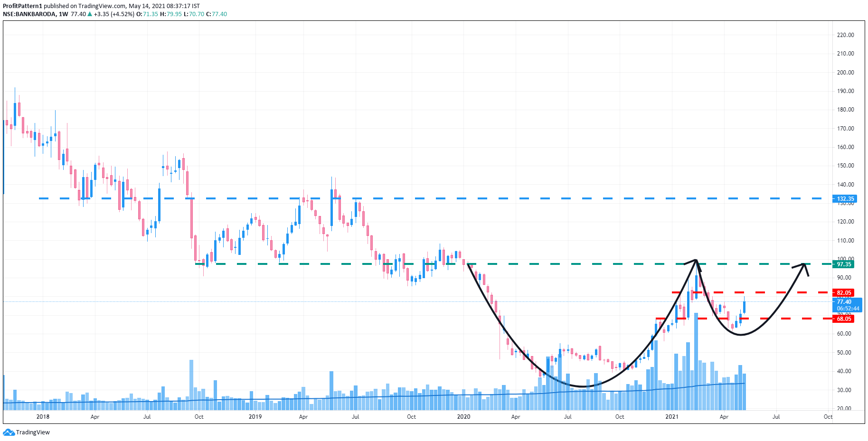Click the NSE:BANKBARODA, 1W symbol label
Screen dimensions: 868x441
36,14
